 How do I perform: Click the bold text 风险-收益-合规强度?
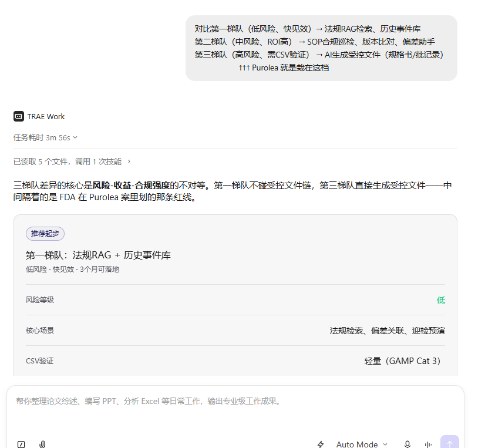point(131,186)
